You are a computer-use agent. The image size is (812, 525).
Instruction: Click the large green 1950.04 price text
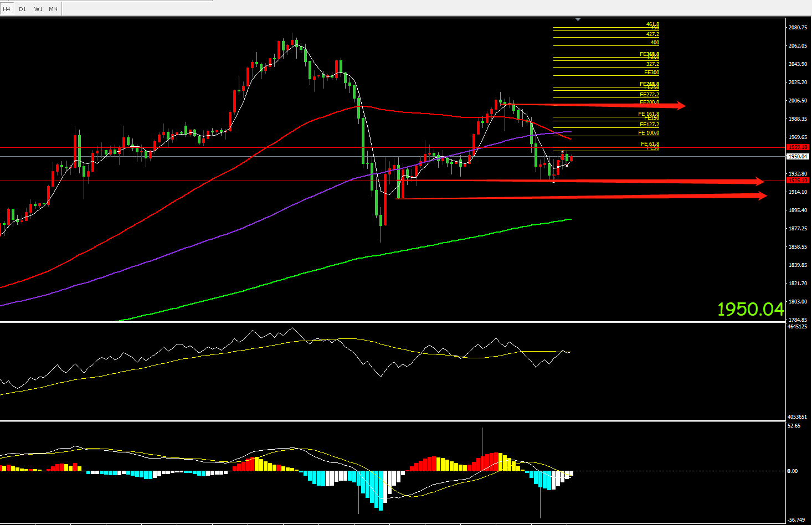click(x=751, y=309)
